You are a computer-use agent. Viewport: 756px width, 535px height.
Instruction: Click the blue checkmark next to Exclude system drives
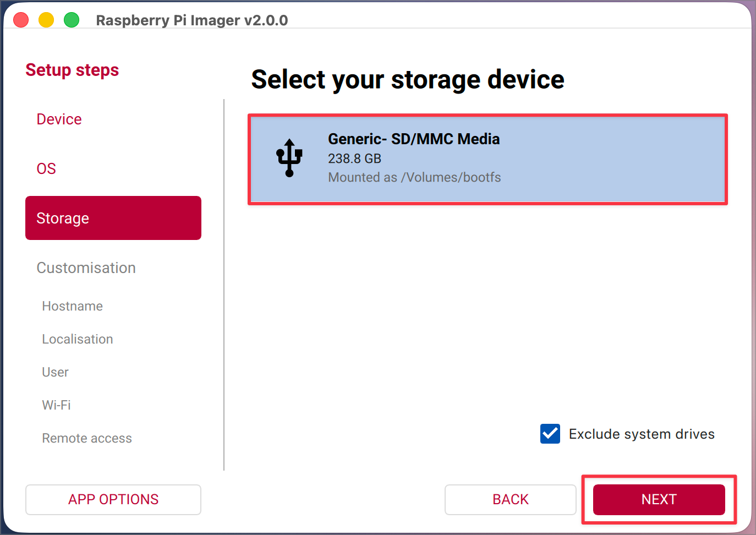tap(550, 434)
